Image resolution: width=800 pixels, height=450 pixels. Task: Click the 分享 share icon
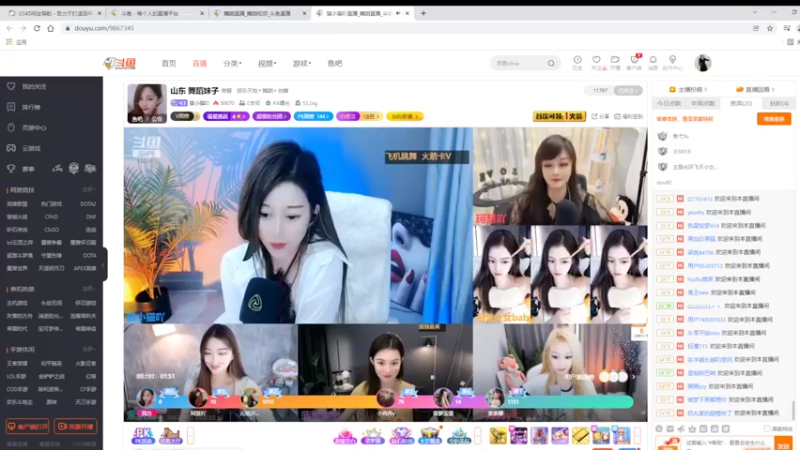[601, 116]
